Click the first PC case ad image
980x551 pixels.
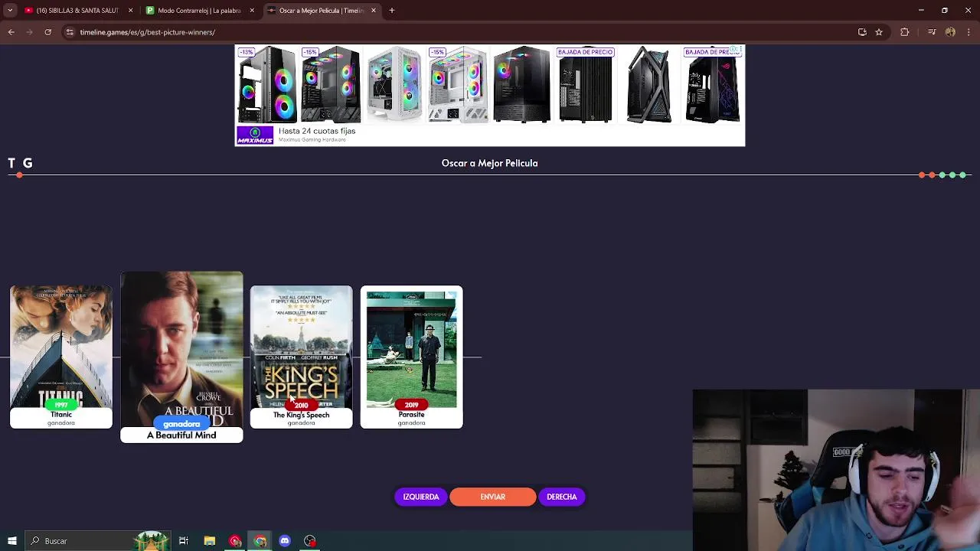266,84
